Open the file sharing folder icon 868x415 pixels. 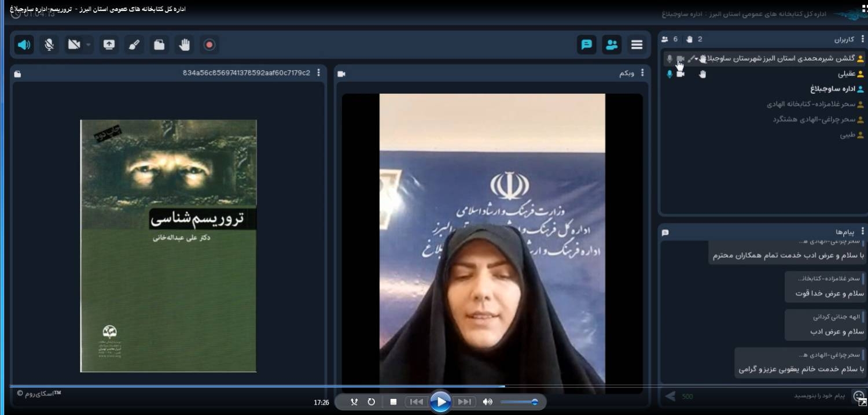coord(159,45)
